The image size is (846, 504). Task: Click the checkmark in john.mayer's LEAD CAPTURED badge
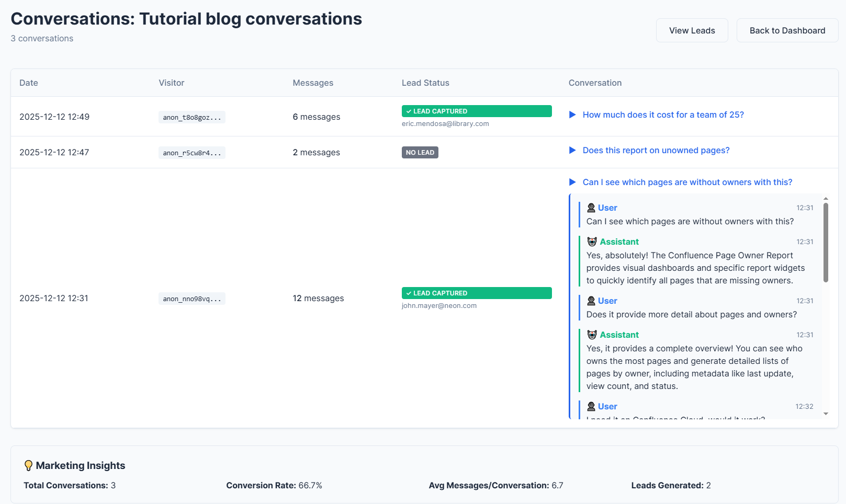(x=408, y=293)
